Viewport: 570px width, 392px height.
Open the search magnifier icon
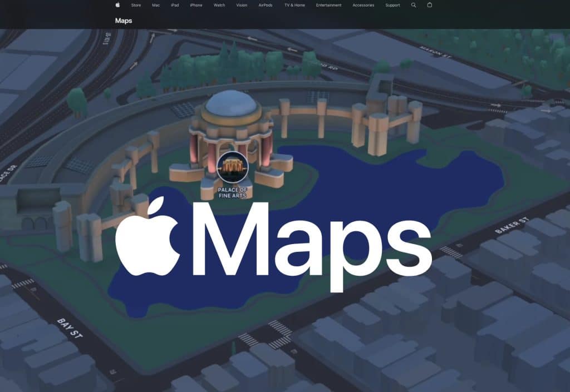[x=414, y=5]
